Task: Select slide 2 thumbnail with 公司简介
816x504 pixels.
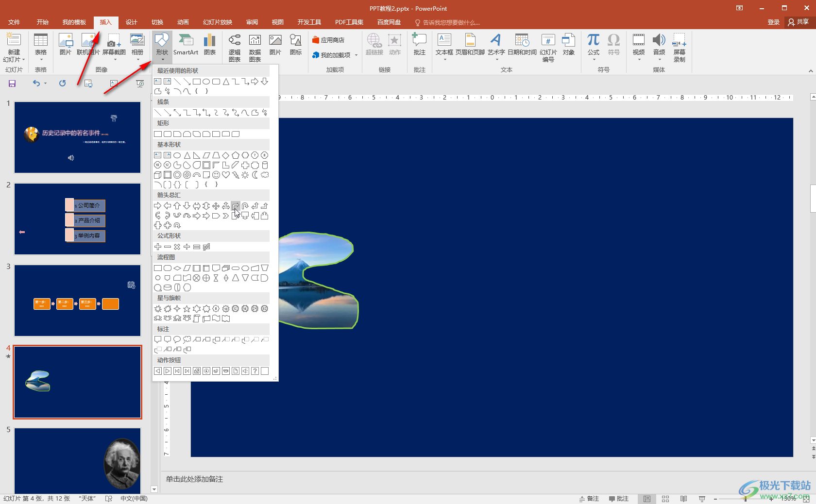Action: click(78, 219)
